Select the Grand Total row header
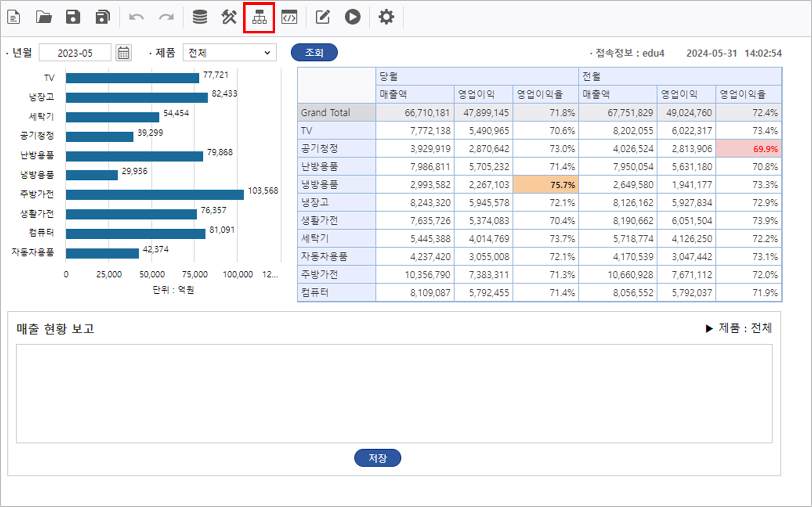This screenshot has width=812, height=507. pyautogui.click(x=337, y=112)
